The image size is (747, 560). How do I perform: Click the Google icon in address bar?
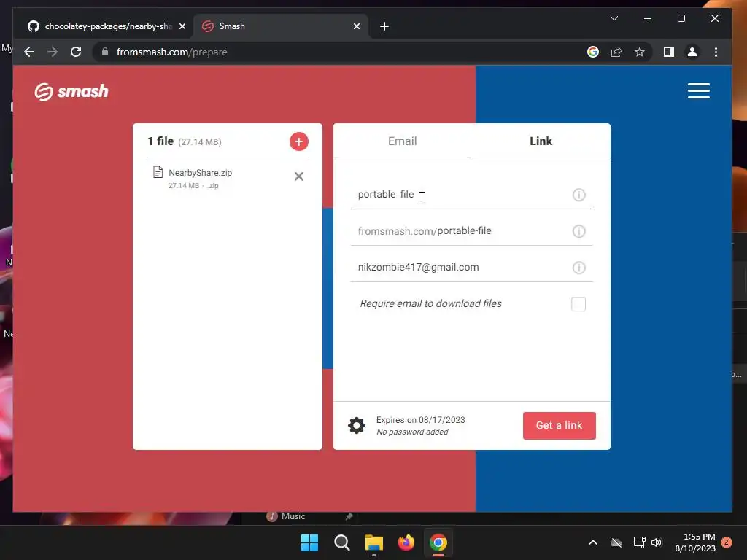click(592, 52)
